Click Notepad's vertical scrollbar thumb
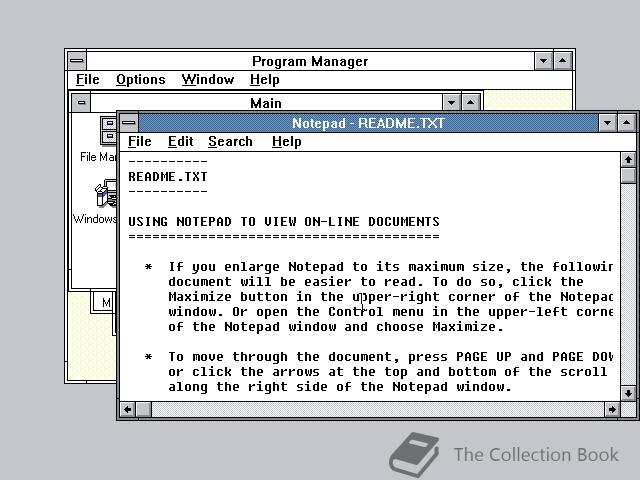 628,176
